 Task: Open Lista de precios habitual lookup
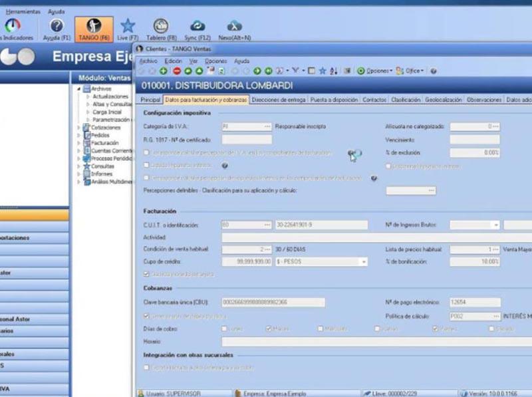click(495, 249)
